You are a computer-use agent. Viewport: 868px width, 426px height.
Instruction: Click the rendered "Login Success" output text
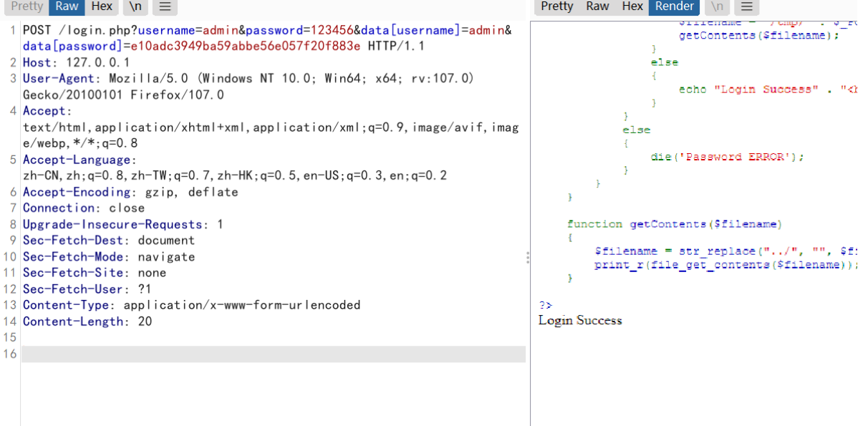click(x=580, y=320)
